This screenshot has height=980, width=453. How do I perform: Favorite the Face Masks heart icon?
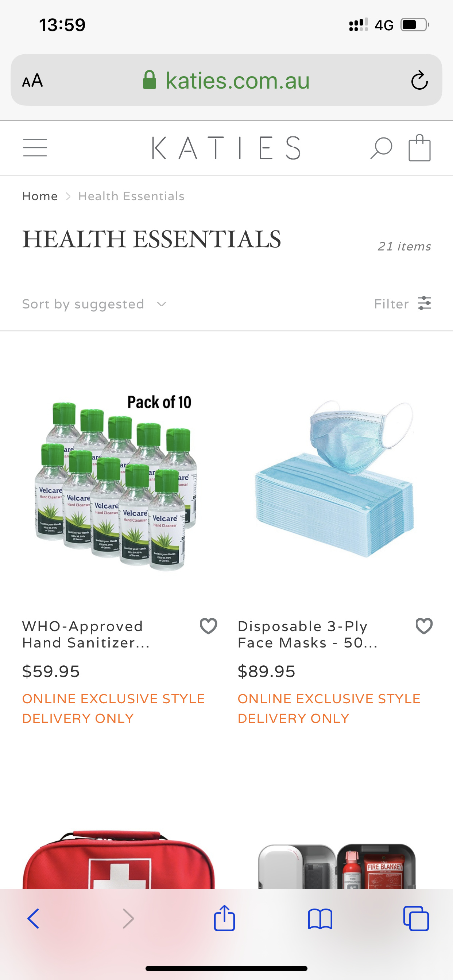click(424, 626)
